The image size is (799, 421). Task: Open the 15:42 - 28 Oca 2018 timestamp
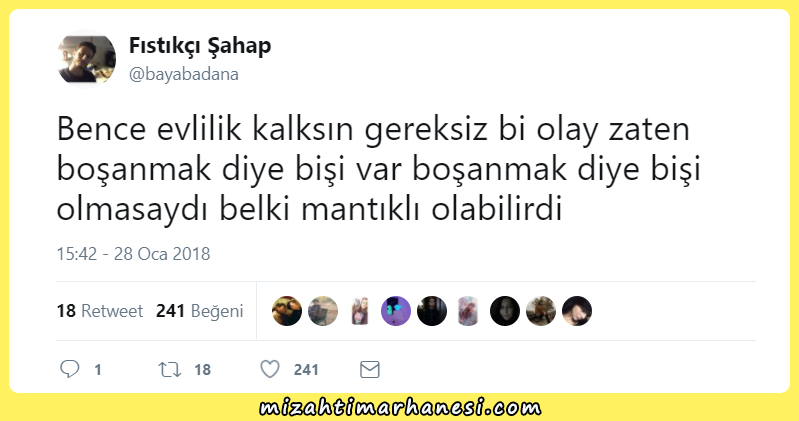pos(133,254)
